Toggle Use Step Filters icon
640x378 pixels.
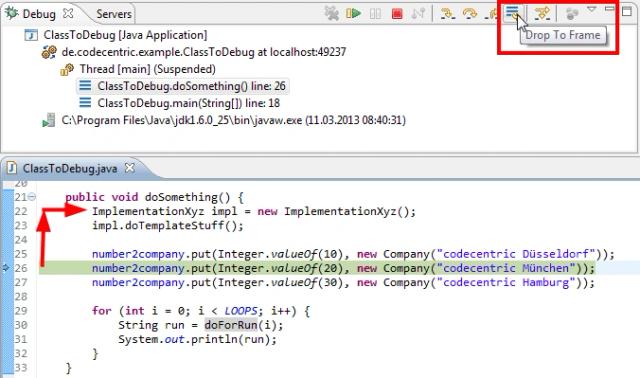pos(542,13)
